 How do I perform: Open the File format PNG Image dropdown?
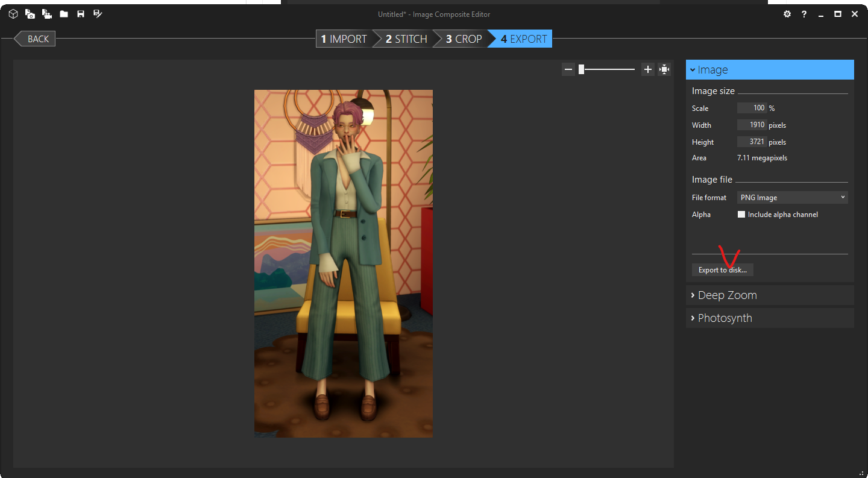point(792,198)
